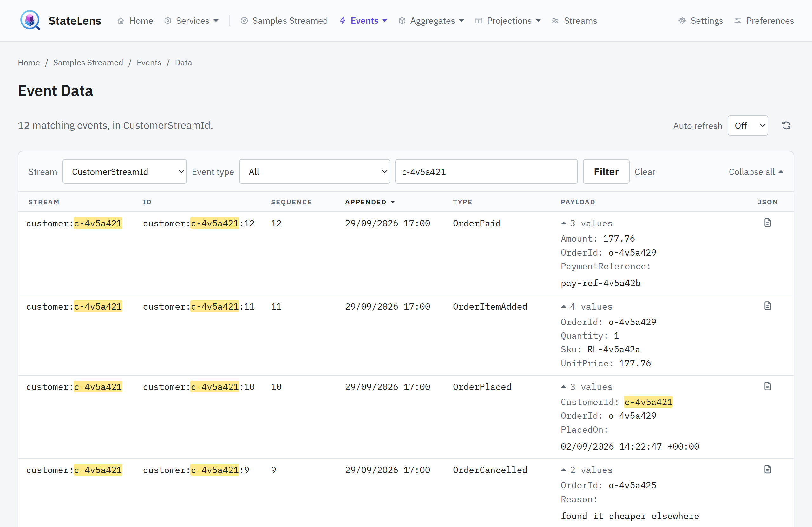Click the refresh icon next to Auto refresh
The image size is (812, 527).
click(786, 126)
